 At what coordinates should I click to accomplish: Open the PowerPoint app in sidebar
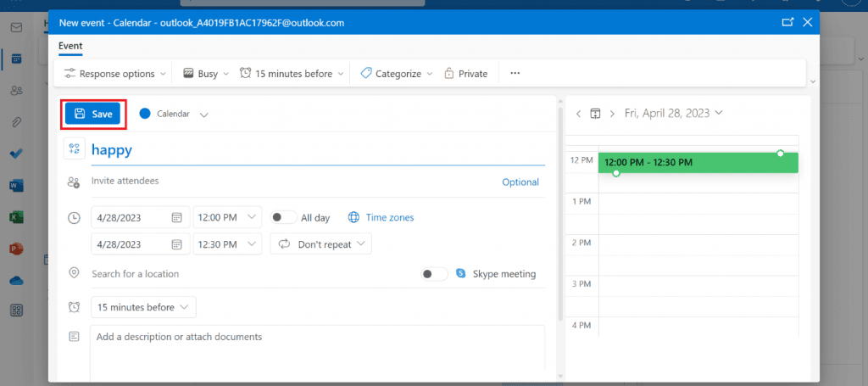[16, 249]
